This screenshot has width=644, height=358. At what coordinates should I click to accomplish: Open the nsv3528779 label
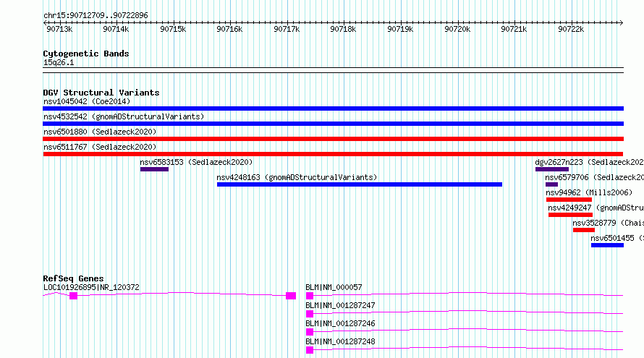click(609, 223)
